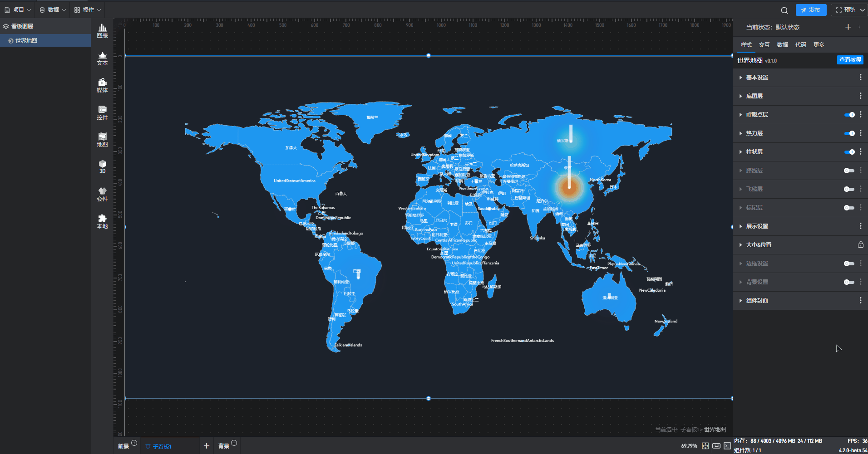The height and width of the screenshot is (454, 868).
Task: Click the 控件 controls icon in sidebar
Action: tap(102, 112)
